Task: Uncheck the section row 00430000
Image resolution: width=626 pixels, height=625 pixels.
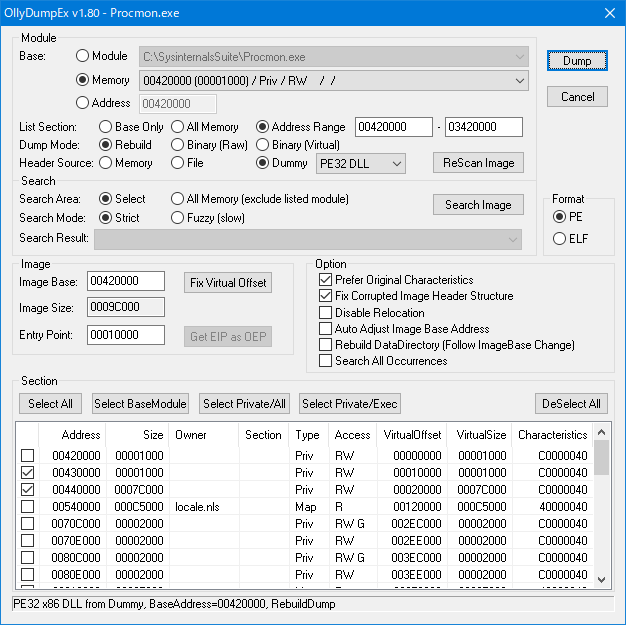Action: click(x=28, y=472)
